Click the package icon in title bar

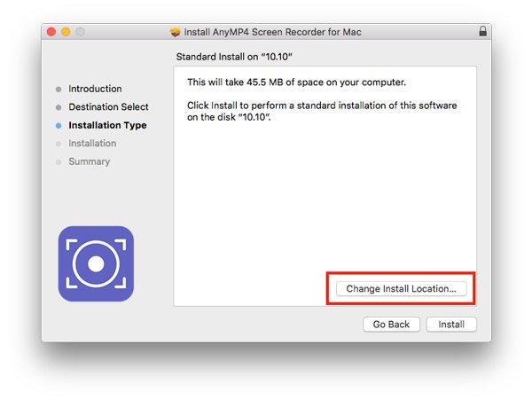pyautogui.click(x=175, y=32)
